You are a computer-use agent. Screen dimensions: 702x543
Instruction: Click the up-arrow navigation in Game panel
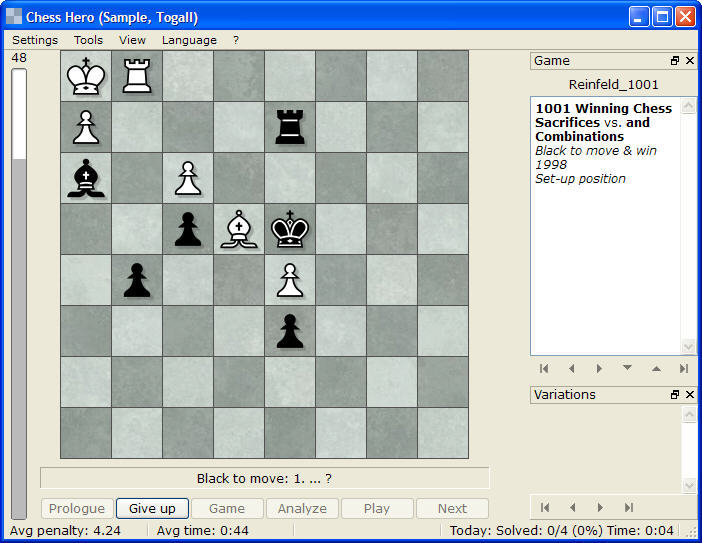tap(656, 368)
